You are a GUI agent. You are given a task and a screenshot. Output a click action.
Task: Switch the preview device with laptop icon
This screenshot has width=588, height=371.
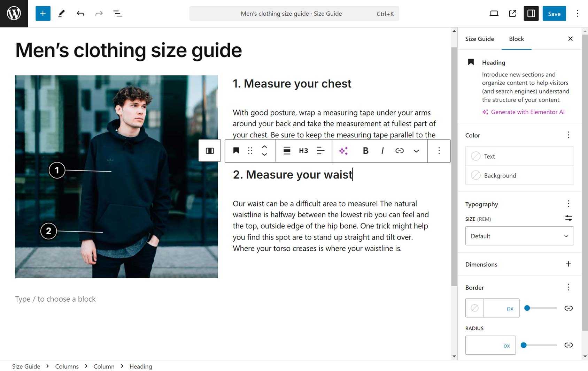click(x=494, y=14)
